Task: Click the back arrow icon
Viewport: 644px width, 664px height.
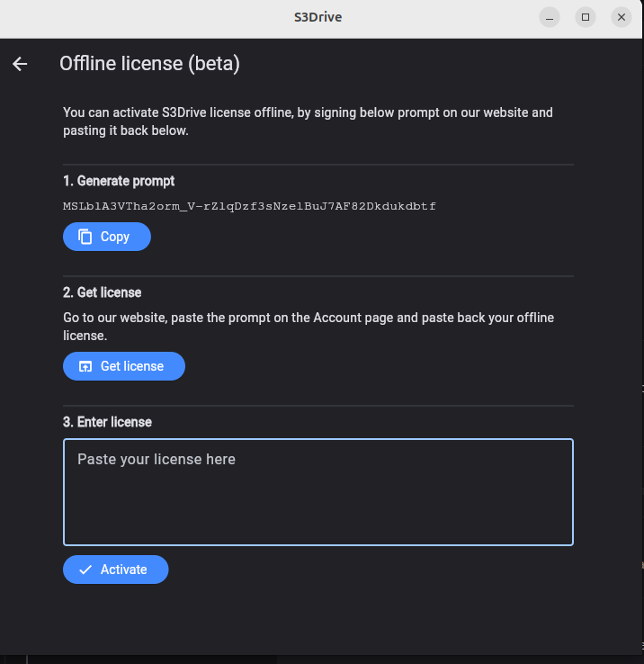Action: pos(20,64)
